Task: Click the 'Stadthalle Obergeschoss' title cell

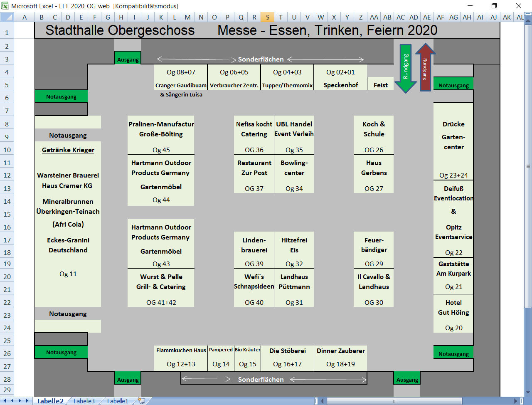Action: (120, 30)
